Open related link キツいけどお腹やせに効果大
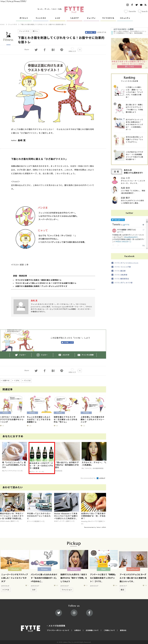Viewport: 148px width, 644px height. (x=38, y=280)
